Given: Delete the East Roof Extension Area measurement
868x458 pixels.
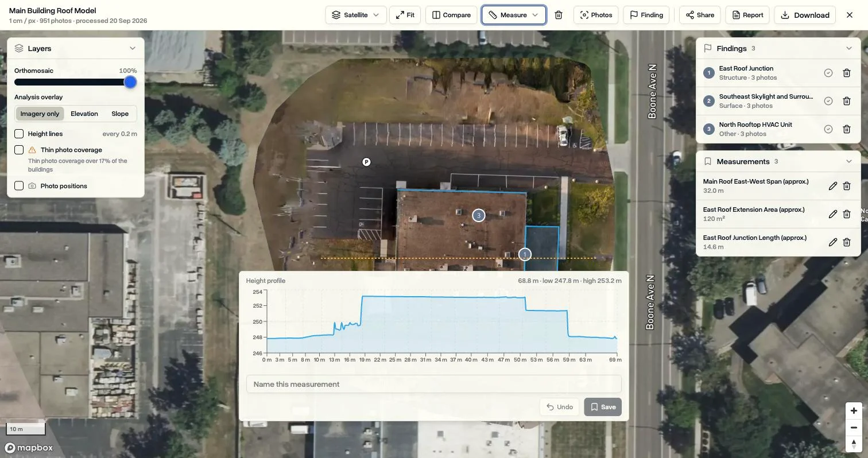Looking at the screenshot, I should [x=846, y=214].
